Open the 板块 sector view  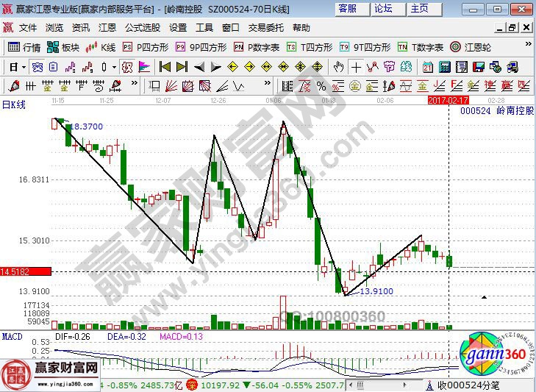click(62, 47)
